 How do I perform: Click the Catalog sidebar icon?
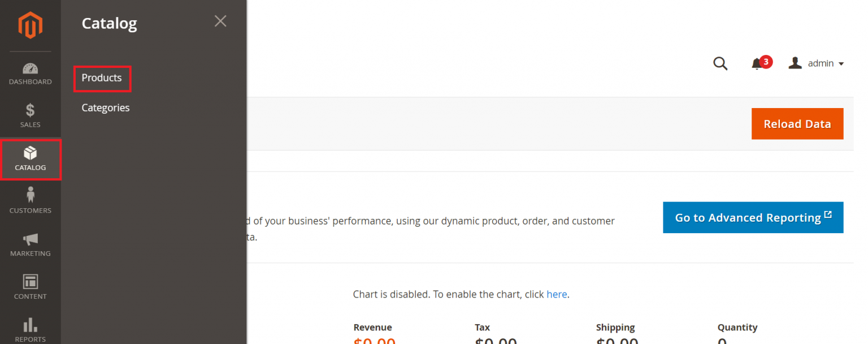pyautogui.click(x=30, y=160)
